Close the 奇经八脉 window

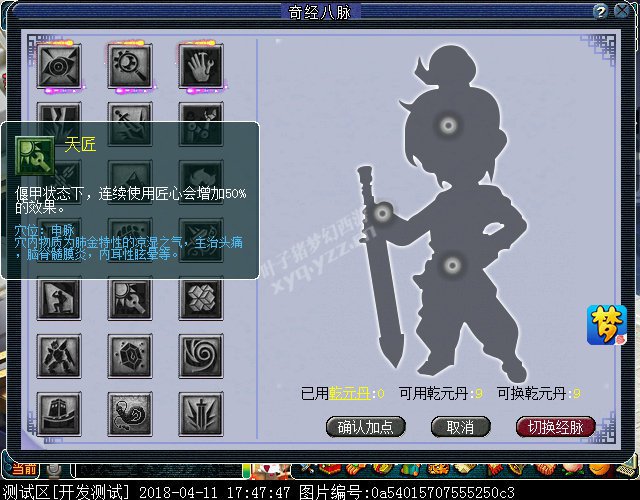[x=622, y=11]
